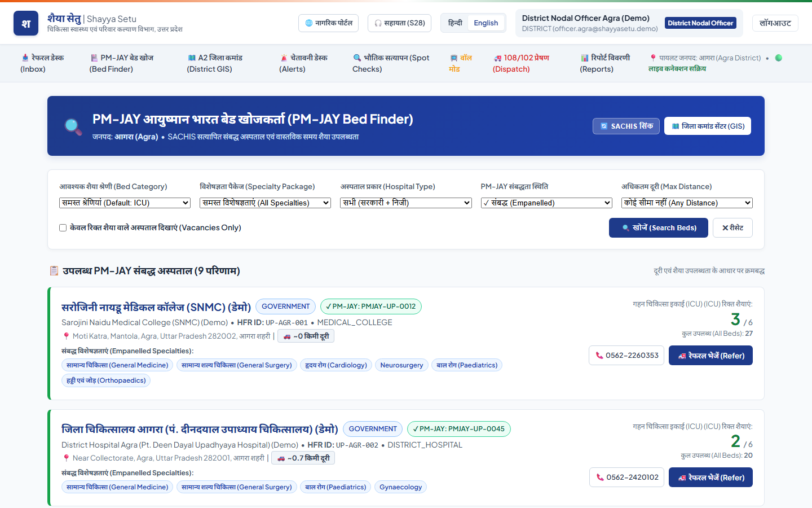The image size is (812, 508).
Task: Click the phone icon beside 0562-2260353
Action: [x=599, y=356]
